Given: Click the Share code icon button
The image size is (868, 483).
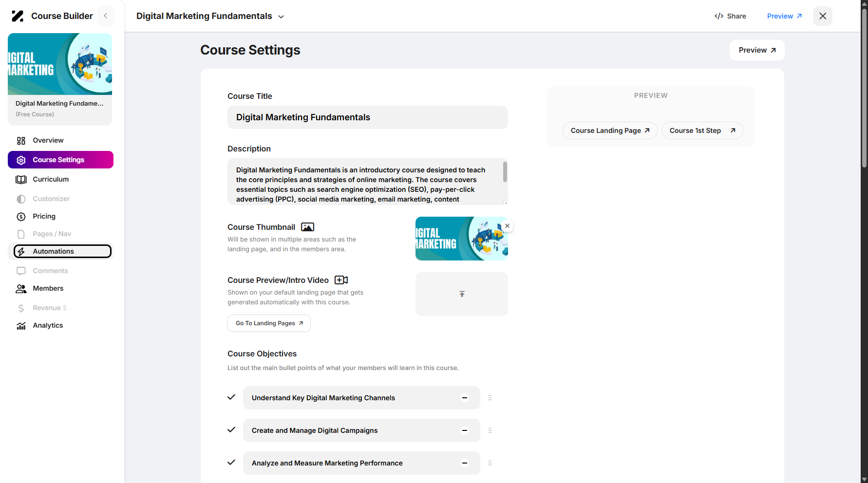Looking at the screenshot, I should [x=718, y=16].
